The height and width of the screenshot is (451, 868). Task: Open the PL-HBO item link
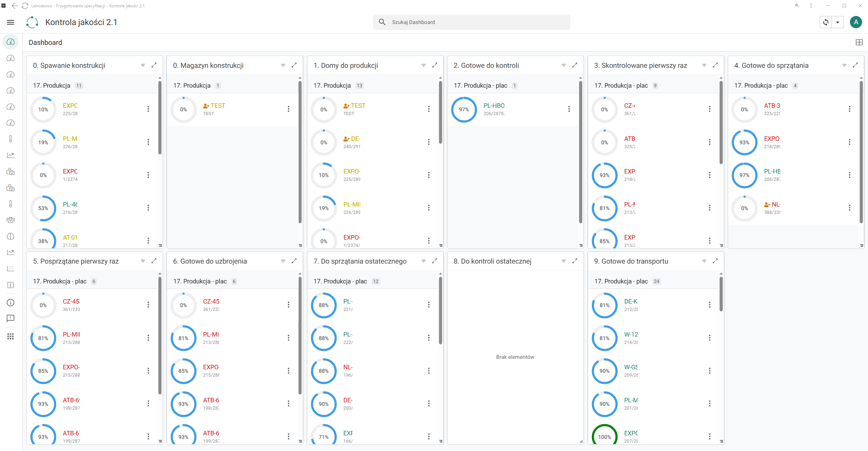coord(494,106)
